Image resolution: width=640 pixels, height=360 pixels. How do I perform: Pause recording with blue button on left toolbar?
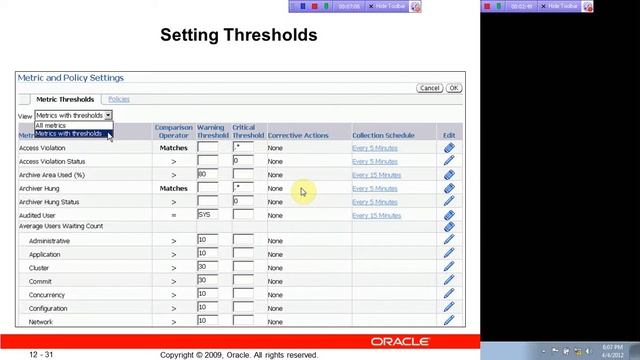[x=303, y=6]
